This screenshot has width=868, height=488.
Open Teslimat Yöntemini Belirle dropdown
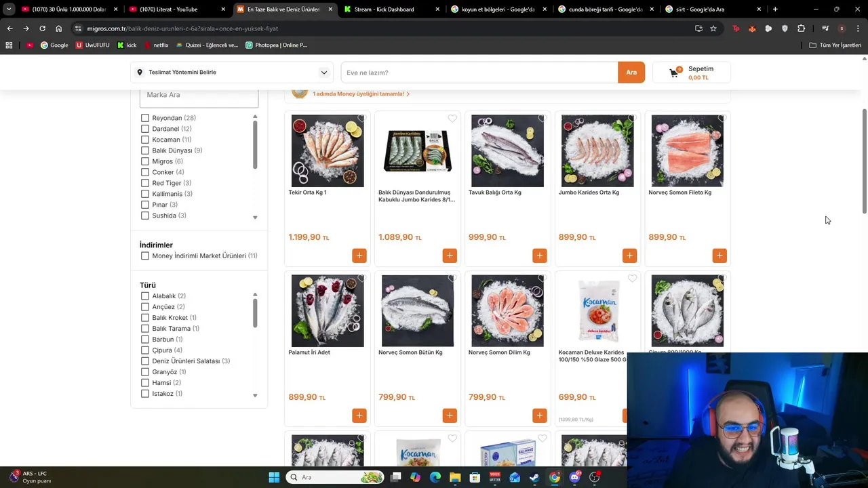click(x=232, y=73)
